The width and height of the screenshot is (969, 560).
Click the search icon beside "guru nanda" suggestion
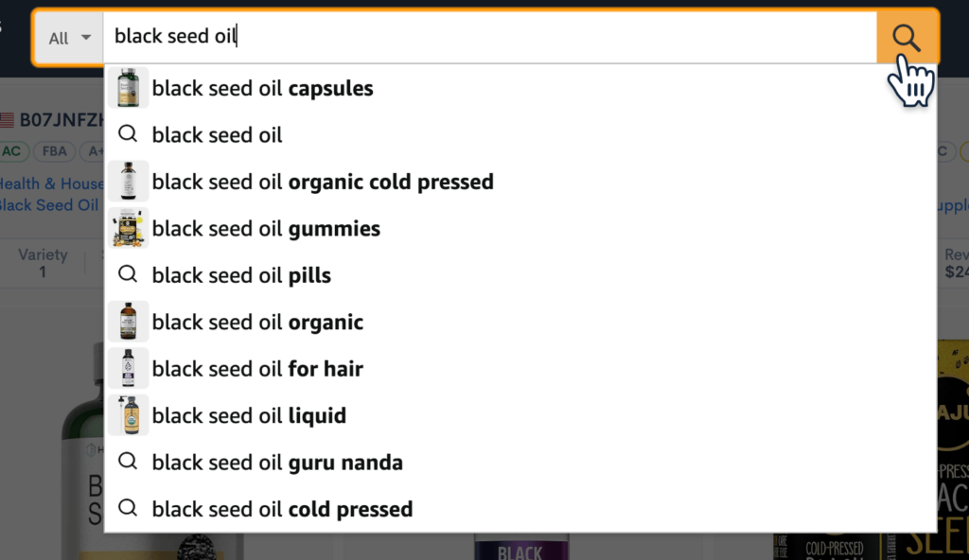pos(128,462)
